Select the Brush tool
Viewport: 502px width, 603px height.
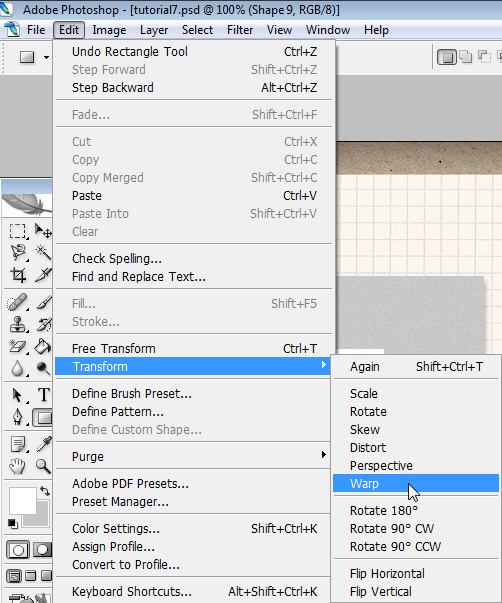pyautogui.click(x=43, y=302)
